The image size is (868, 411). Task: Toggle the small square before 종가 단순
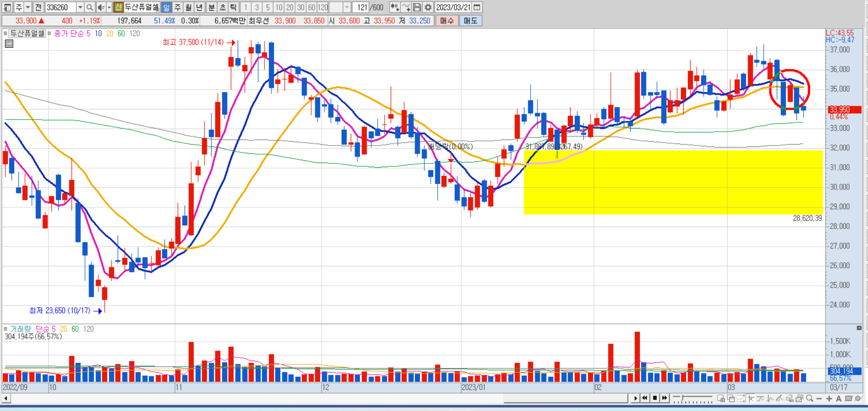click(x=49, y=33)
